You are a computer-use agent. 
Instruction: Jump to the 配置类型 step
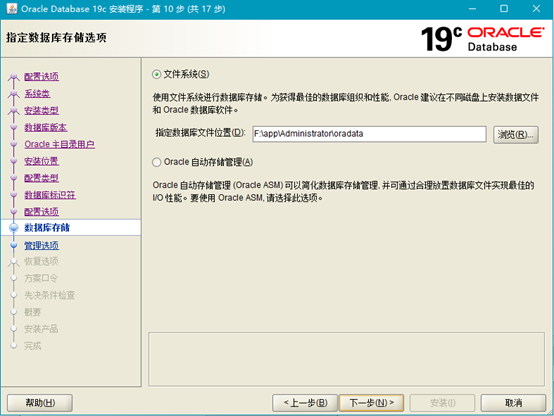pyautogui.click(x=41, y=178)
